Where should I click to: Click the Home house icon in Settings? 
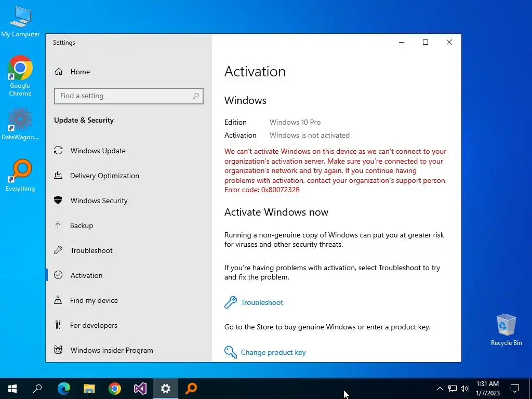(x=59, y=72)
